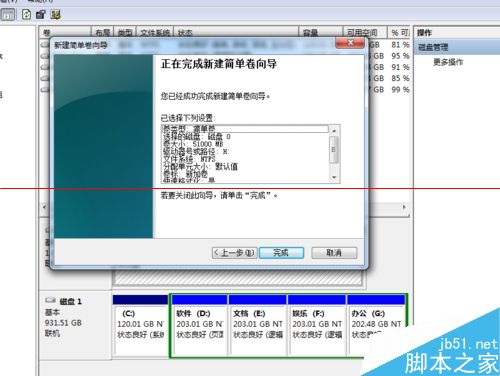Click the 99 % free value
This screenshot has height=376, width=500.
coord(400,90)
